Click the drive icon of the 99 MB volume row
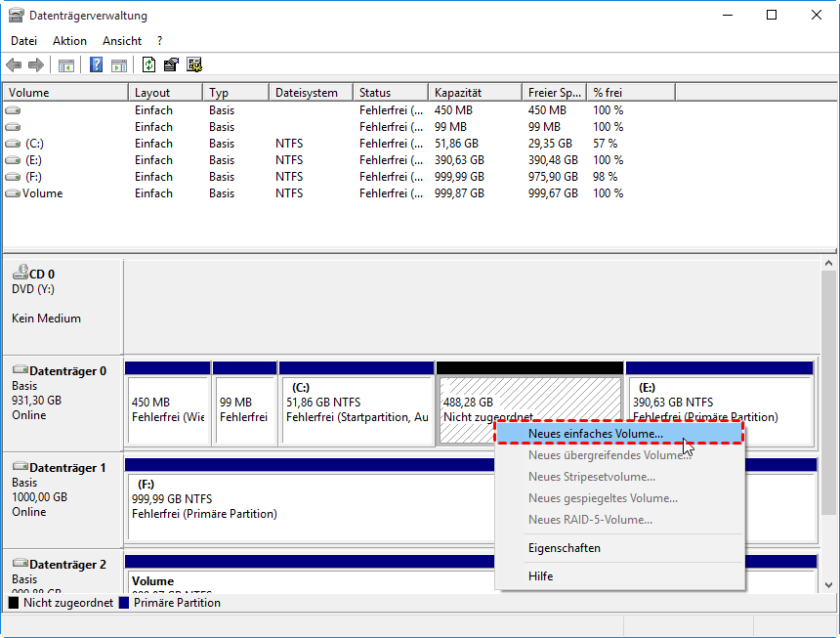This screenshot has width=840, height=638. point(13,127)
